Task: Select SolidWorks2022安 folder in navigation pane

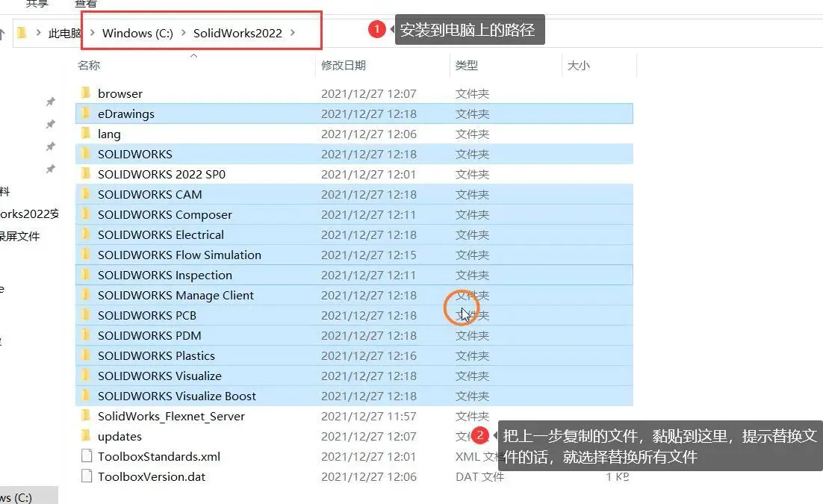Action: click(29, 214)
